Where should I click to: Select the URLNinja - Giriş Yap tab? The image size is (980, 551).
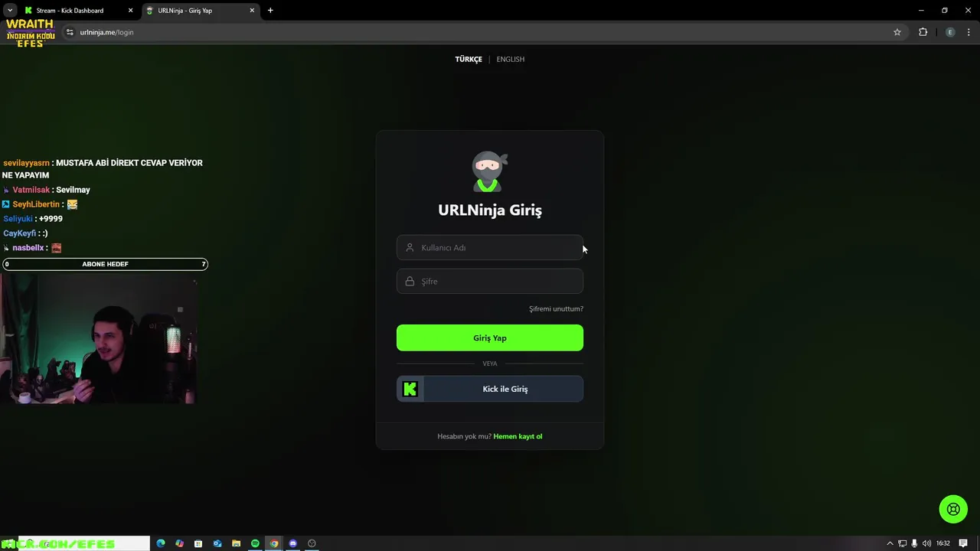[201, 11]
